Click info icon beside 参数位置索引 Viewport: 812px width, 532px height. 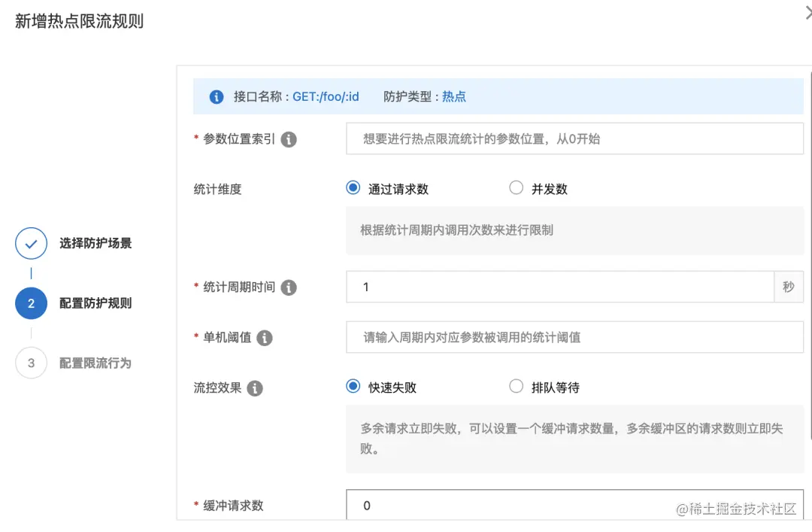(x=289, y=139)
